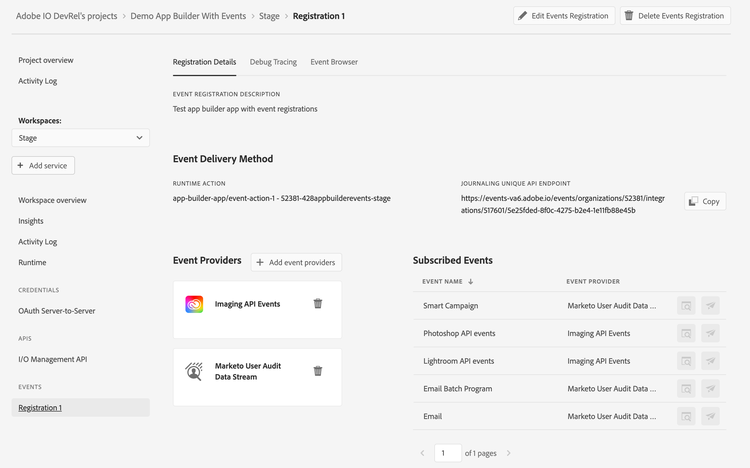Remove the Marketo User Audit Data Stream provider
The image size is (750, 468).
point(318,371)
